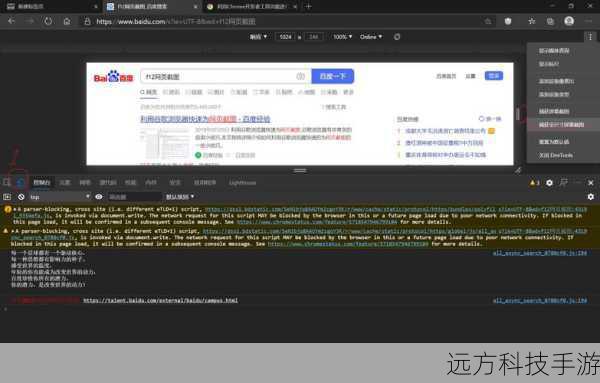This screenshot has height=383, width=600.
Task: Select the 网页 tab under Baidu search box
Action: [x=148, y=92]
